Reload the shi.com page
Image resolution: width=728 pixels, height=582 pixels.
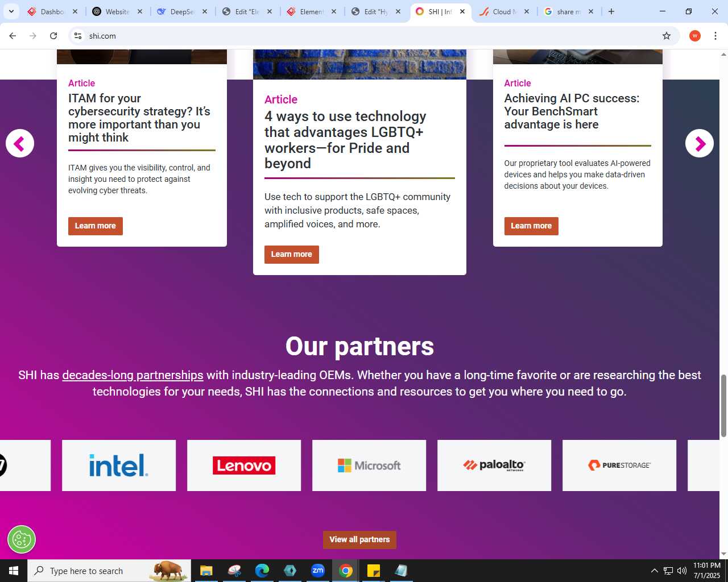point(53,36)
